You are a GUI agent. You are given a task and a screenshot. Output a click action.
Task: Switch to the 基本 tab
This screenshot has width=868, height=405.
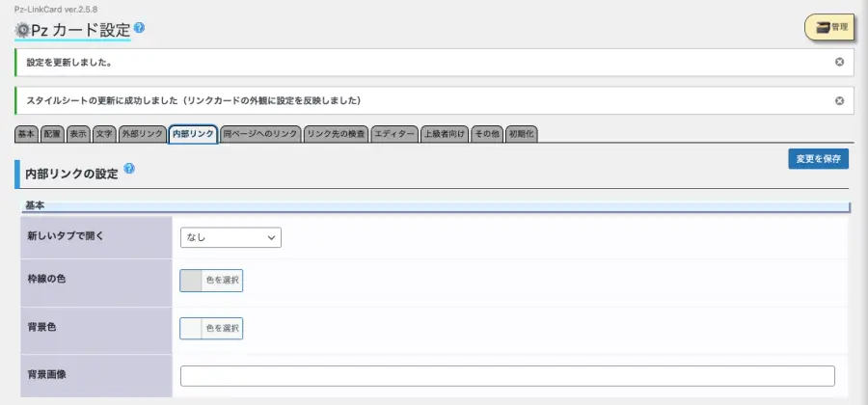coord(26,134)
